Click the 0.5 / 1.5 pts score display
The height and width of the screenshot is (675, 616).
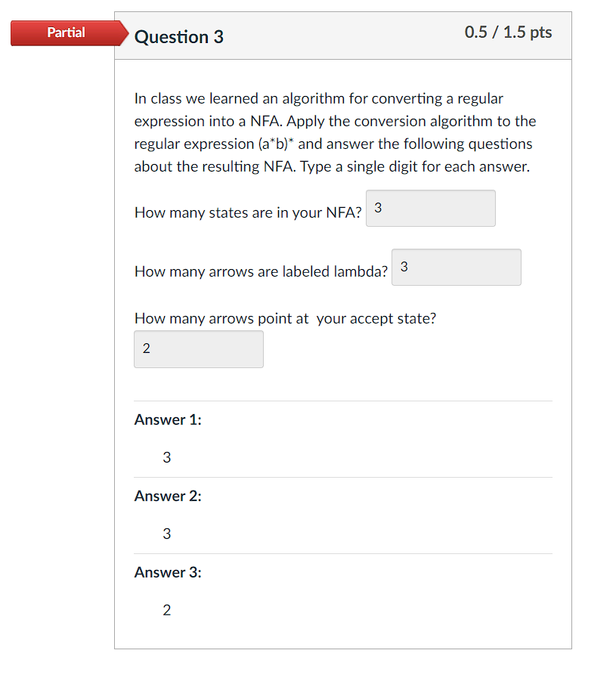[x=508, y=31]
